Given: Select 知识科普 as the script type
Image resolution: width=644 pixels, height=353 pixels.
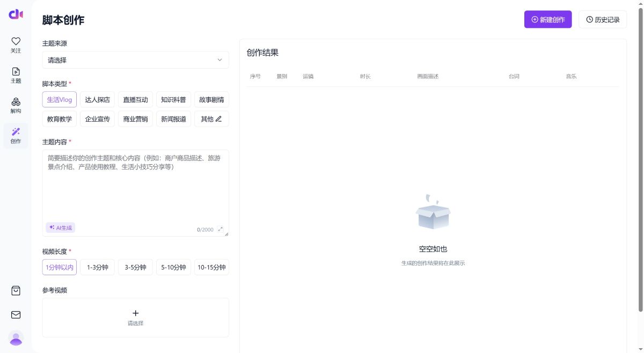Looking at the screenshot, I should point(173,99).
